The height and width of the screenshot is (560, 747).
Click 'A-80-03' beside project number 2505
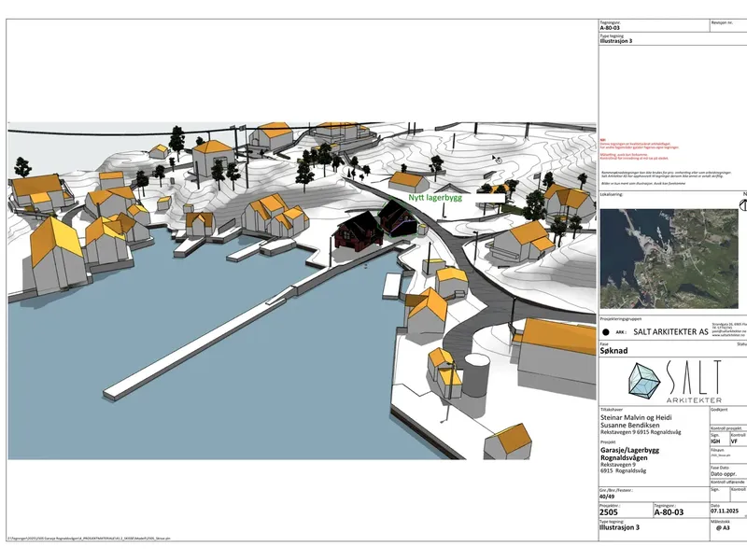pos(669,512)
